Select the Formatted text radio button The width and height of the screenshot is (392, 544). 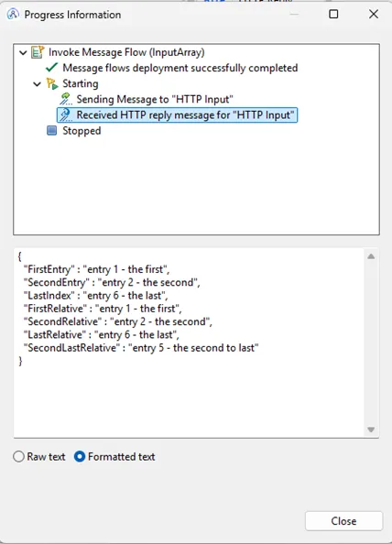[x=80, y=456]
